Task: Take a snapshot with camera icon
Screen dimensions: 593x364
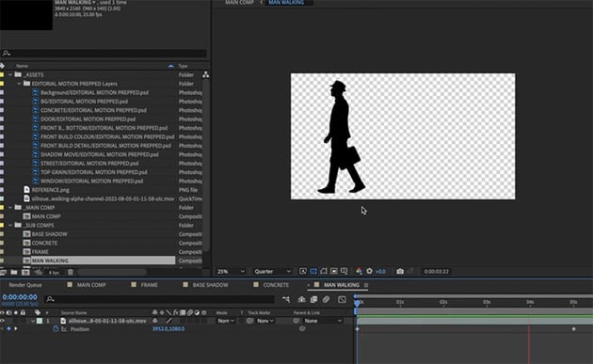Action: click(400, 271)
